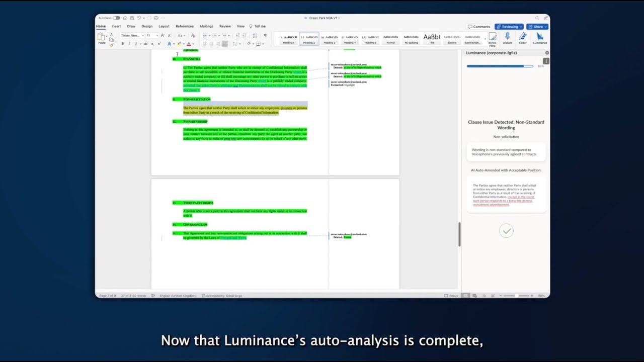Click Center alignment icon
Viewport: 644px width, 362px height.
(211, 44)
